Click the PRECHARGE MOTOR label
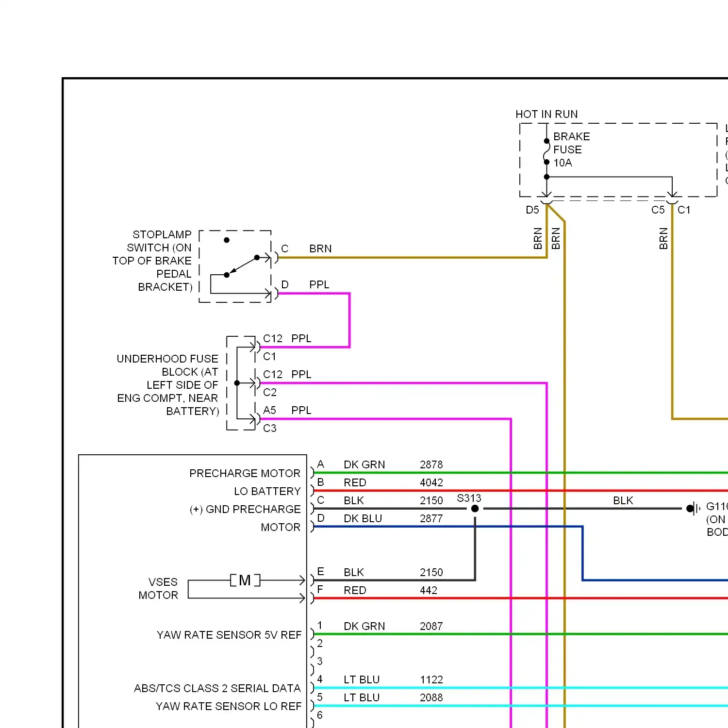Screen dimensions: 728x728 coord(245,473)
